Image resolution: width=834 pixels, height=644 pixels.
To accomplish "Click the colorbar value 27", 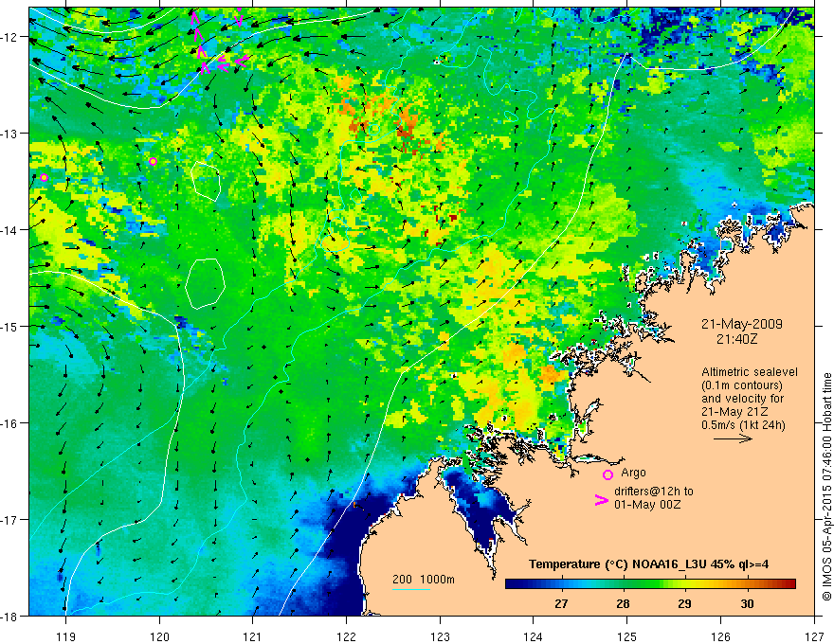I will point(561,603).
